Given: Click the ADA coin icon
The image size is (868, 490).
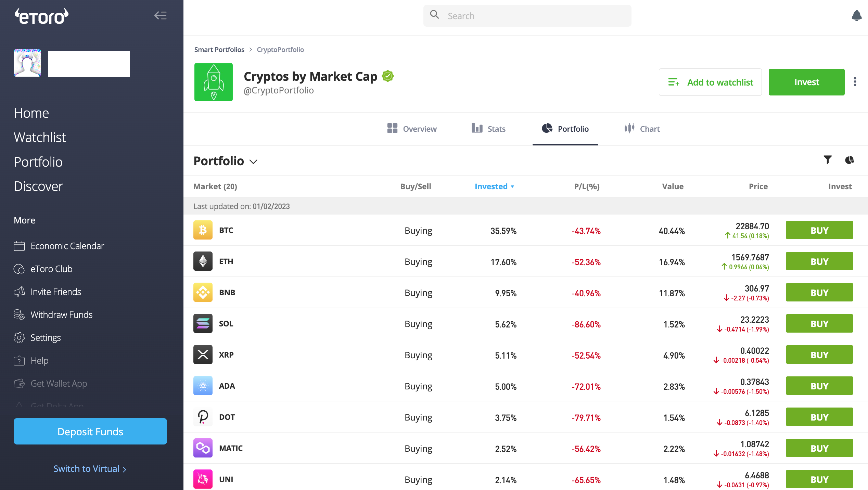Looking at the screenshot, I should [x=203, y=386].
